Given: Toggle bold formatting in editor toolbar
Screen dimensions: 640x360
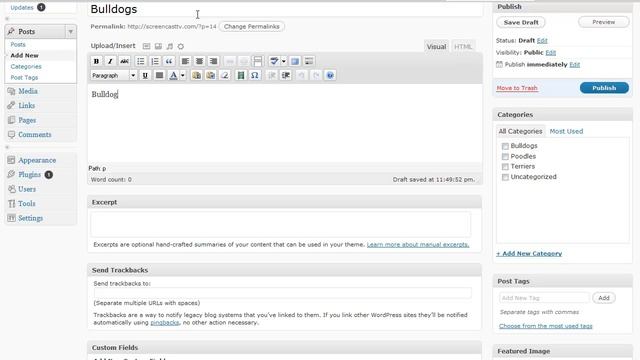Looking at the screenshot, I should (x=96, y=61).
